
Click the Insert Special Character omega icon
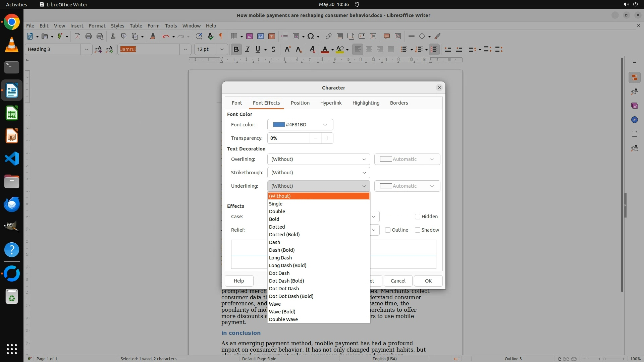[311, 36]
